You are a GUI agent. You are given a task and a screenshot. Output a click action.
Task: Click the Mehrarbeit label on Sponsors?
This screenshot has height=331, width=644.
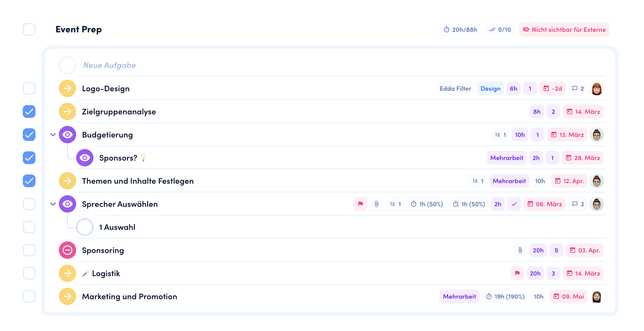point(506,158)
